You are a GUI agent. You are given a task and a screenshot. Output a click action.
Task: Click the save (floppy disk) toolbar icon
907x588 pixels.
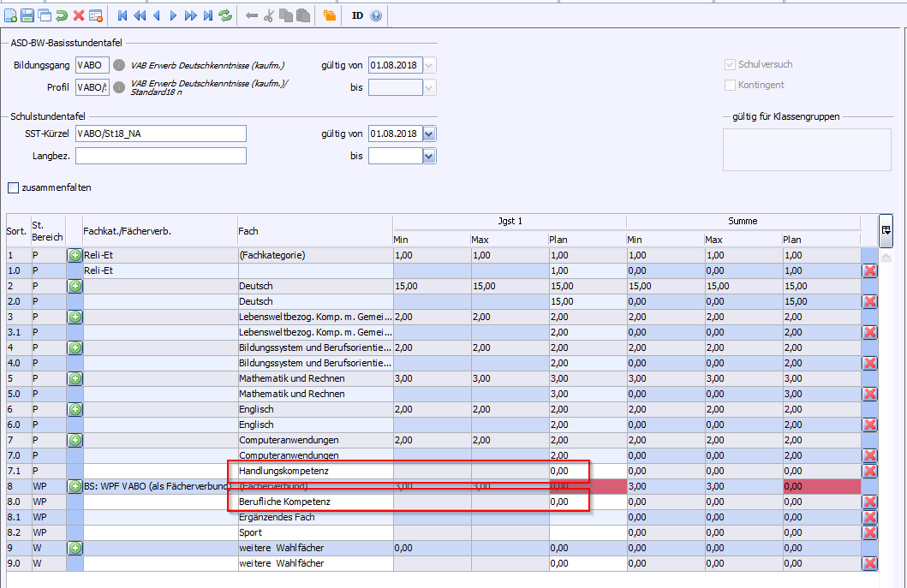click(27, 15)
